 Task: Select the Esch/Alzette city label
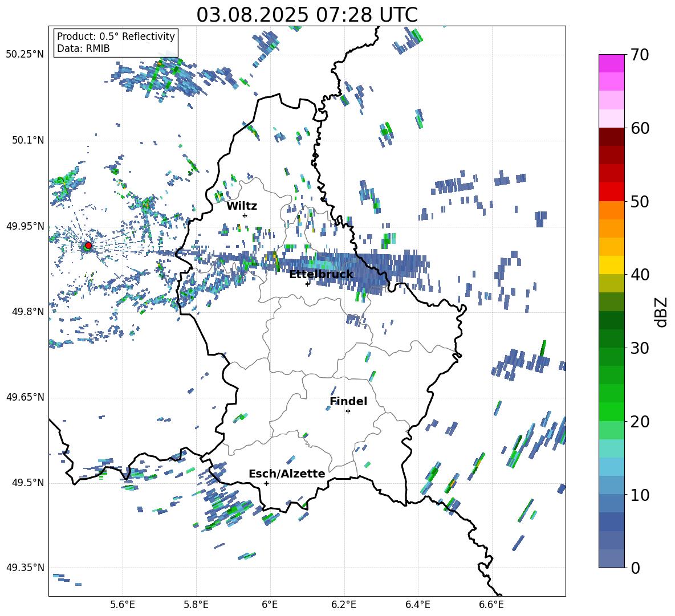coord(287,474)
